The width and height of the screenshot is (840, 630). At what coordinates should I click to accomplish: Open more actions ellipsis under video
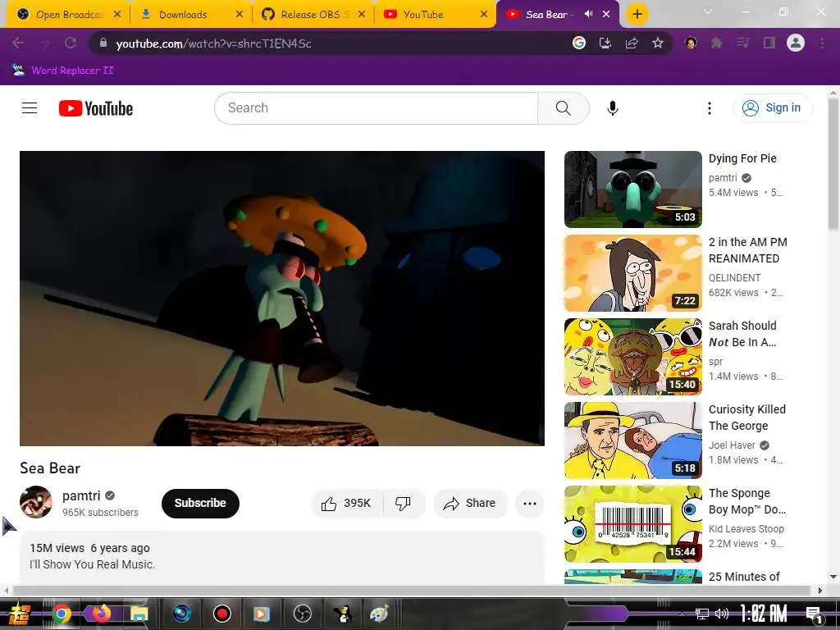(x=529, y=503)
